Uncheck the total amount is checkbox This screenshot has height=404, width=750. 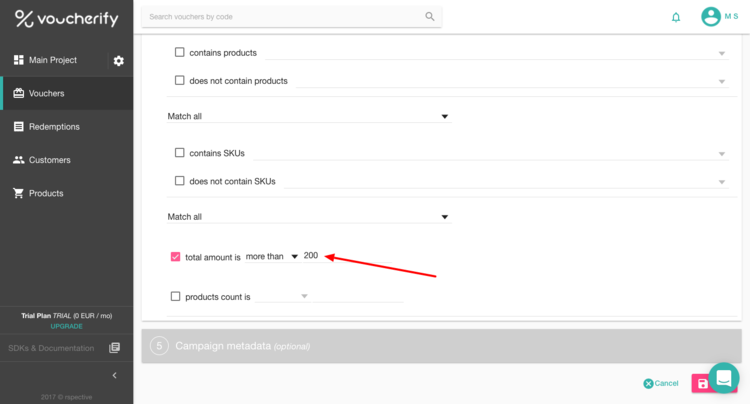[x=176, y=257]
